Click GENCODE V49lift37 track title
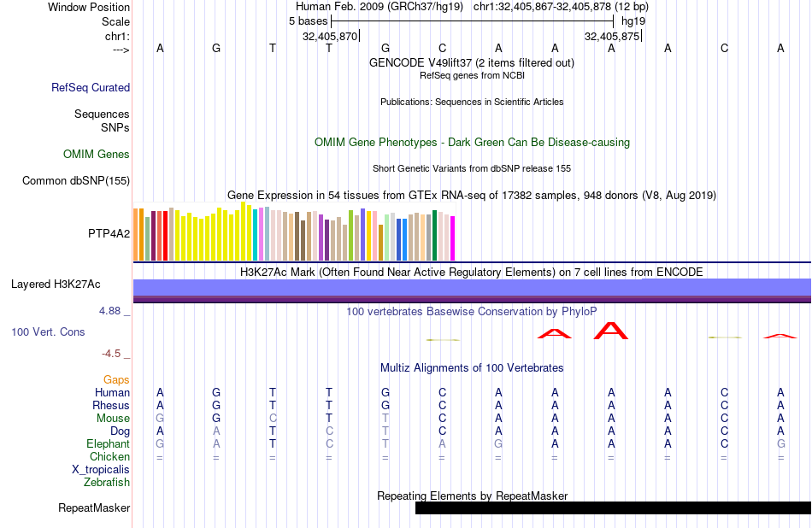 pos(471,62)
